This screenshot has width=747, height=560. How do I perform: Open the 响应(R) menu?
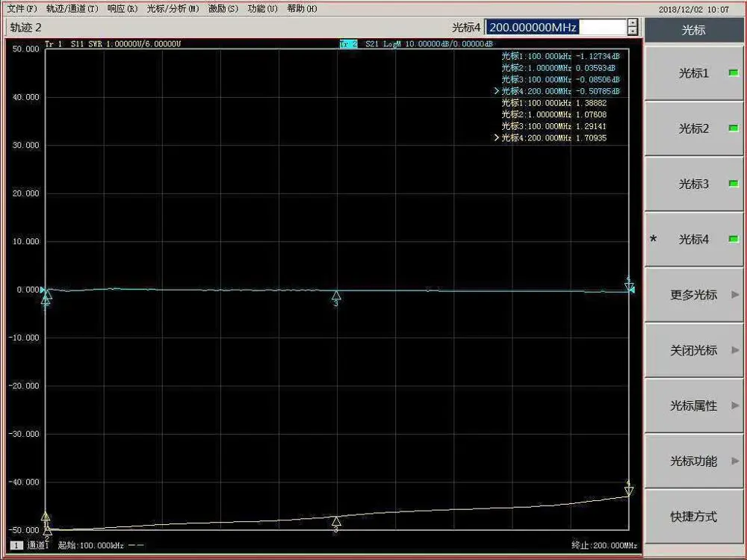tap(123, 9)
